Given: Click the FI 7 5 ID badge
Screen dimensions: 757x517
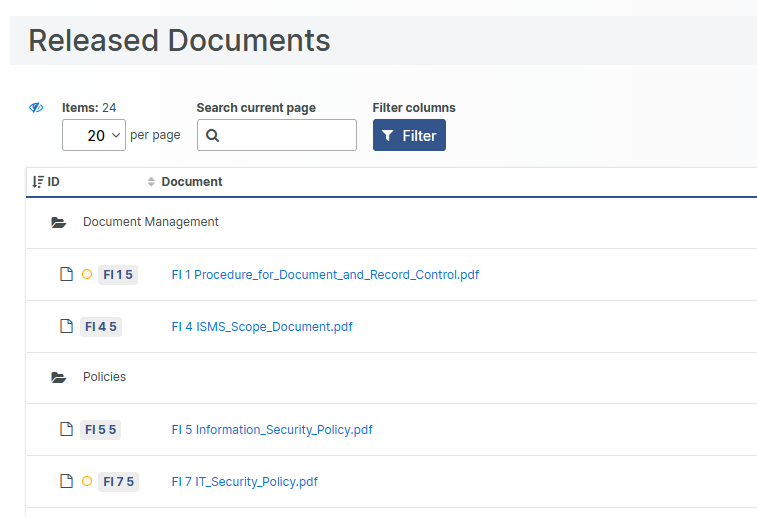Looking at the screenshot, I should (x=118, y=482).
